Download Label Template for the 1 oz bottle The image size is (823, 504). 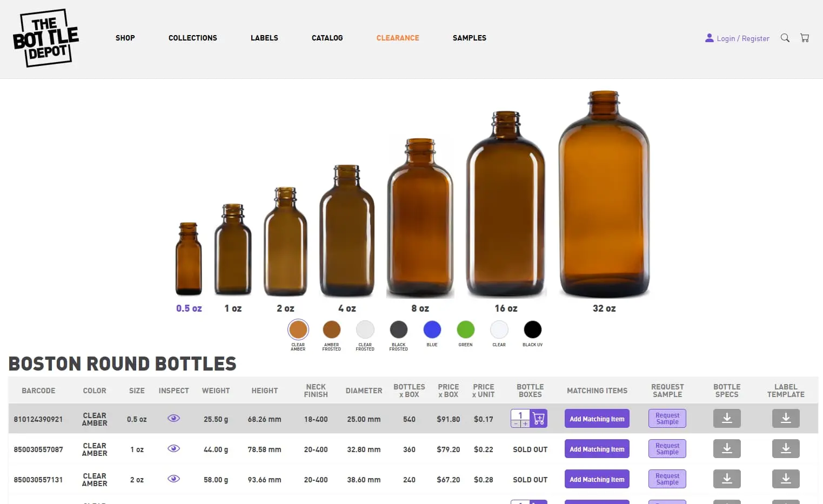(786, 448)
